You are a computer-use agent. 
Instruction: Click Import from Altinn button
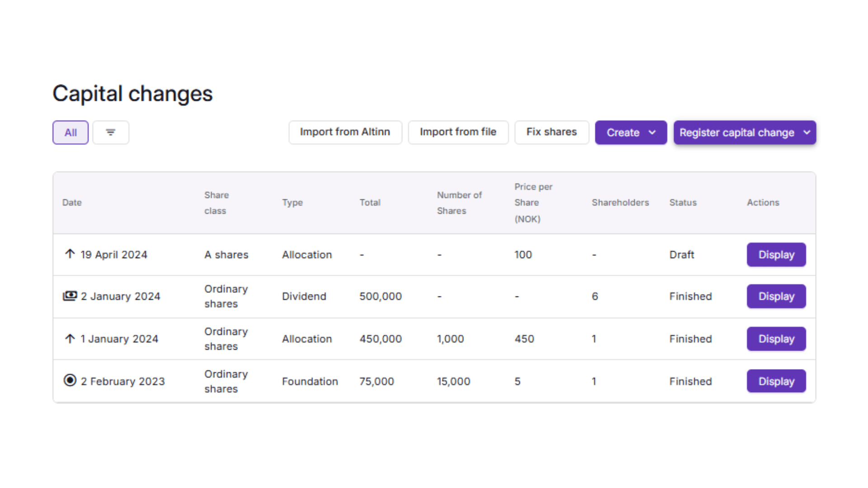(x=345, y=132)
